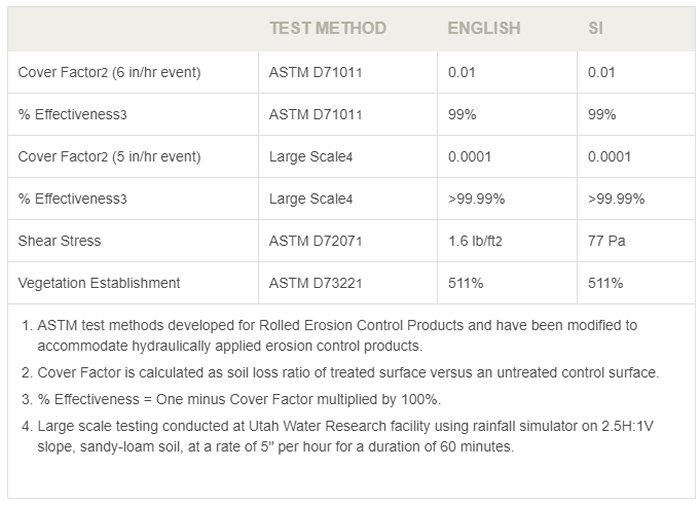
Task: Click the TEST METHOD column header
Action: coord(327,28)
